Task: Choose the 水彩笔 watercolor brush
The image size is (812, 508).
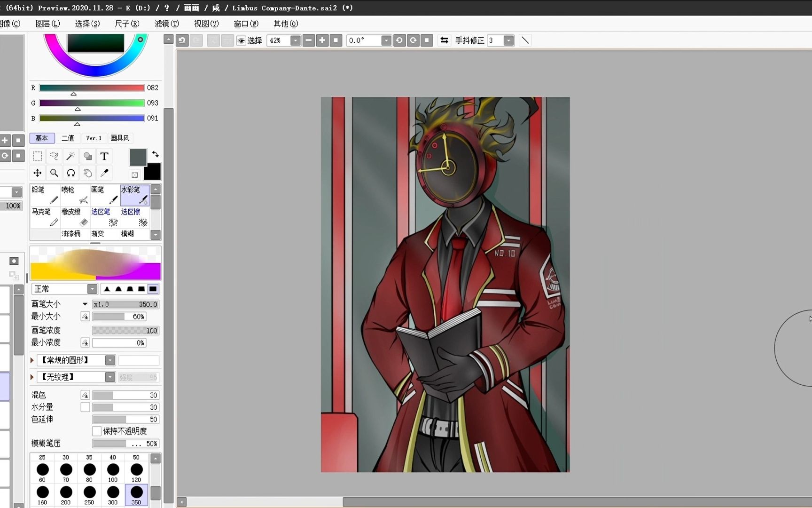Action: (x=135, y=195)
